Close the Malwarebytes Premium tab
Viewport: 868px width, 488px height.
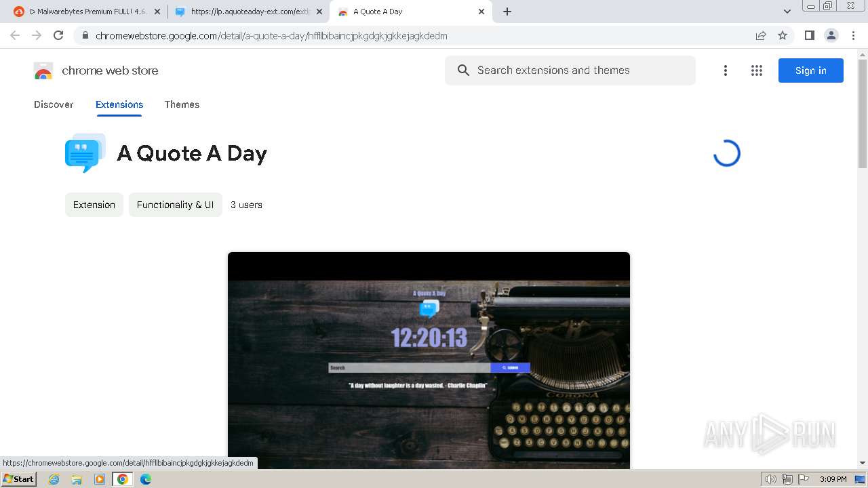pos(157,12)
